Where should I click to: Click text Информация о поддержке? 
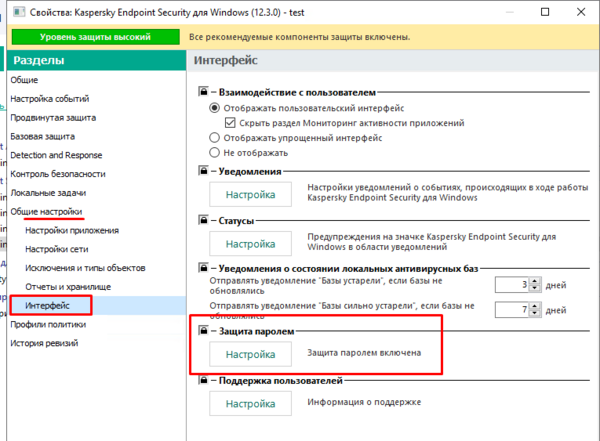click(x=364, y=402)
